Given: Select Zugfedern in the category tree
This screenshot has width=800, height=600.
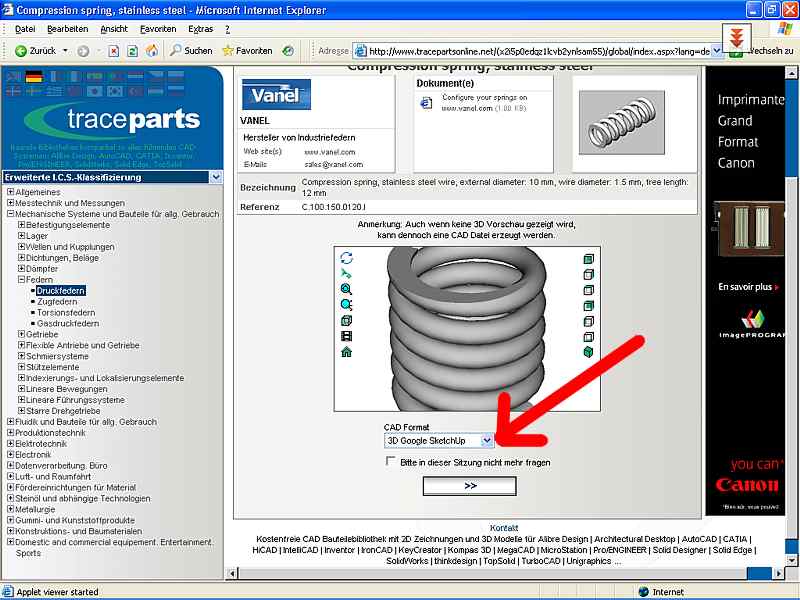Looking at the screenshot, I should (x=58, y=302).
